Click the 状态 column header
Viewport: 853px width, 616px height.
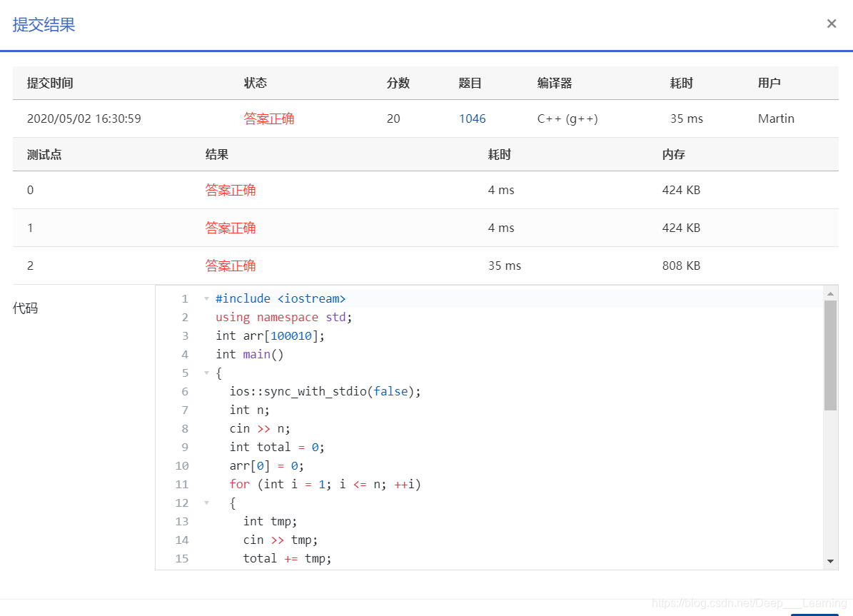click(x=255, y=83)
